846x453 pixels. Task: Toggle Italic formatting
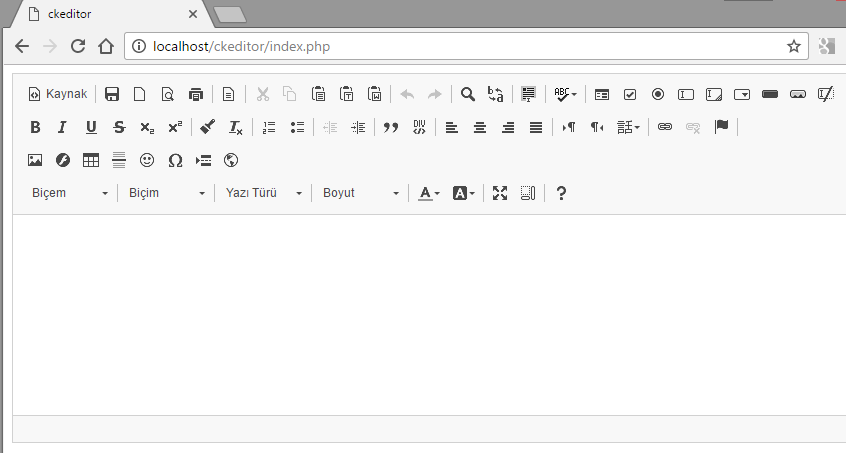tap(63, 127)
